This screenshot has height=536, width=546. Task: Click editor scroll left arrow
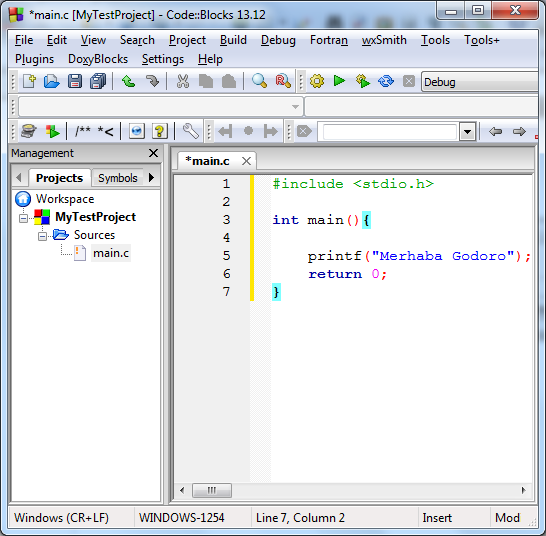(182, 490)
